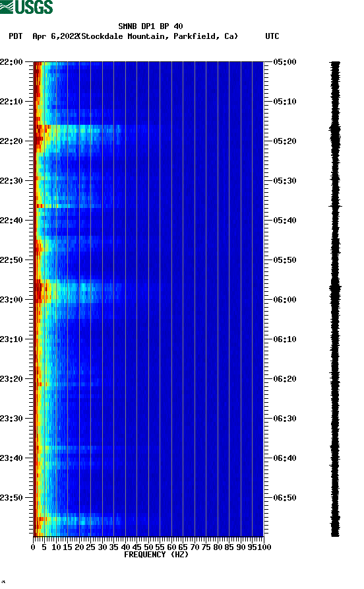The width and height of the screenshot is (364, 589).
Task: Click the 22:20 PDT time label
Action: pyautogui.click(x=11, y=141)
